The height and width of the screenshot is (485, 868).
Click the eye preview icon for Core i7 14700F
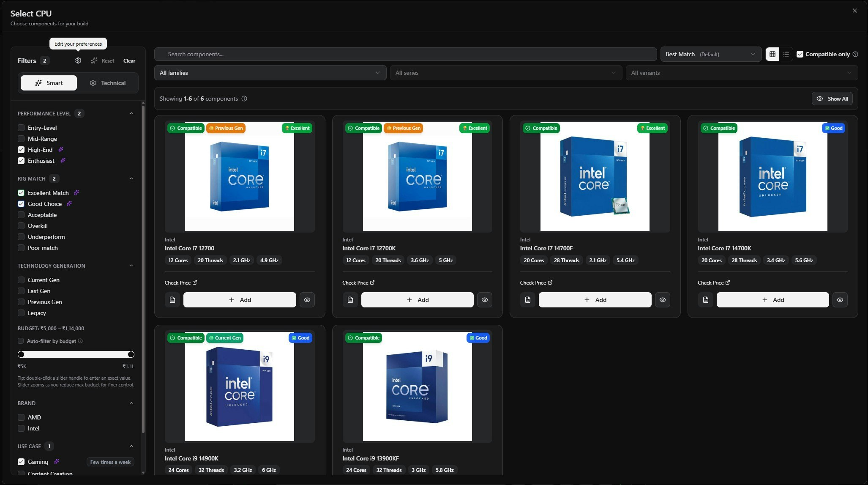(663, 300)
